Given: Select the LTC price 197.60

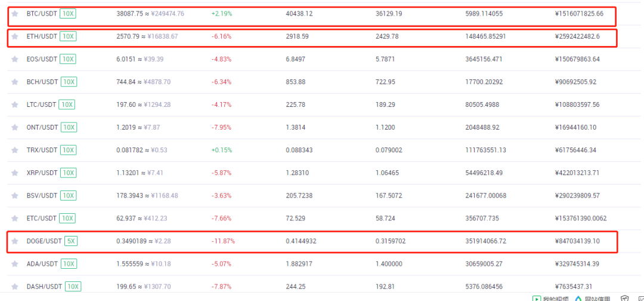Looking at the screenshot, I should [x=126, y=105].
